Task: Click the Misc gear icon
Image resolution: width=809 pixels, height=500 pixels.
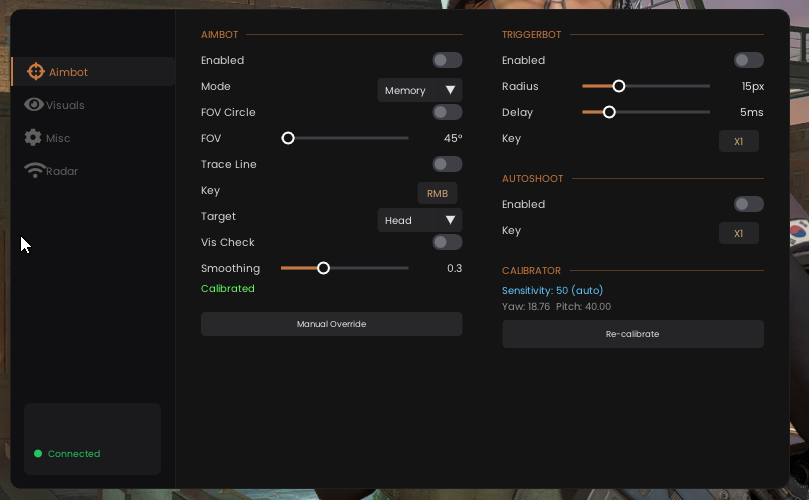Action: click(33, 138)
